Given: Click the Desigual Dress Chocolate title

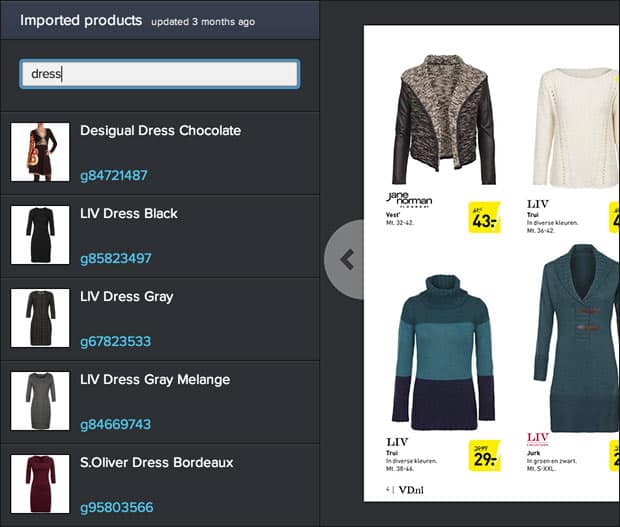Looking at the screenshot, I should (x=160, y=131).
